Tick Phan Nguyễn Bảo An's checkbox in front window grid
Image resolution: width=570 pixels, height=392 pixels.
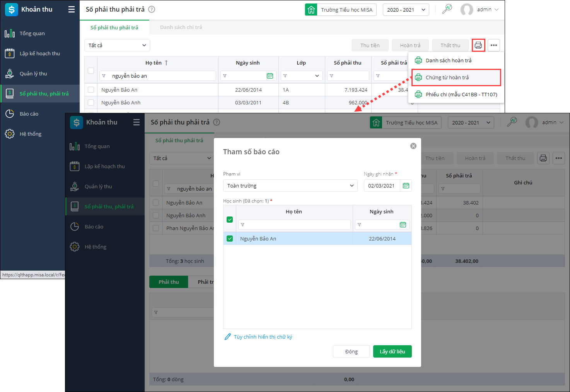tap(156, 228)
